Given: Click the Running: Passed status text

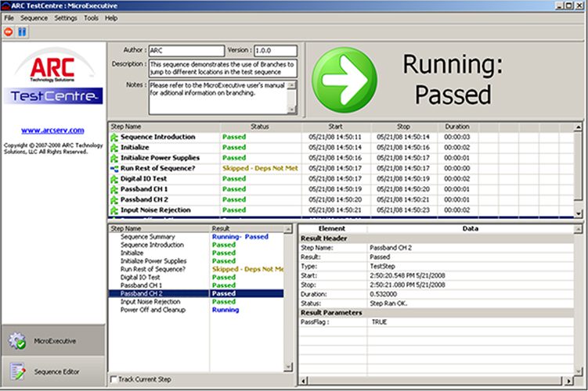Looking at the screenshot, I should click(453, 80).
